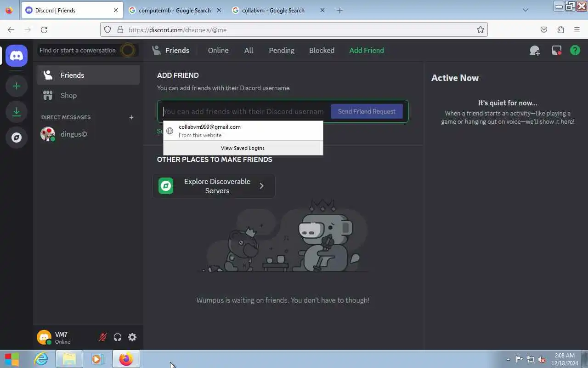This screenshot has height=368, width=588.
Task: Click View Saved Logins
Action: pyautogui.click(x=243, y=148)
